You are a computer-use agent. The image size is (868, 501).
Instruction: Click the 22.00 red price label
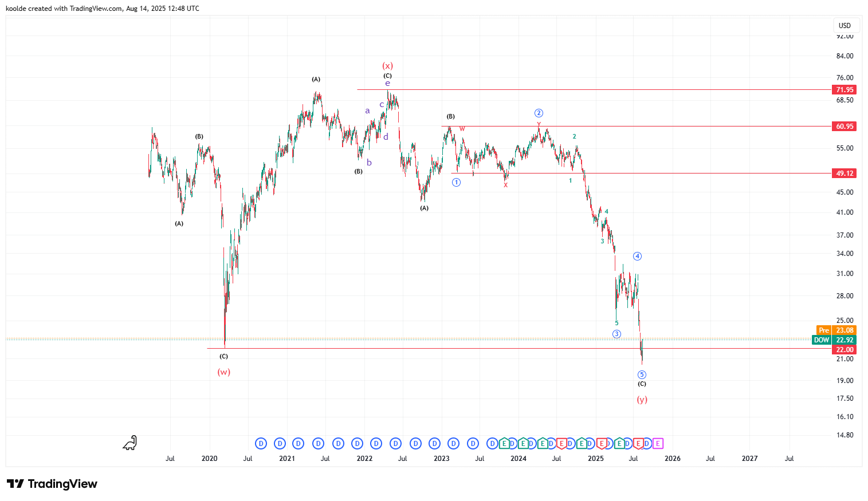pos(844,349)
